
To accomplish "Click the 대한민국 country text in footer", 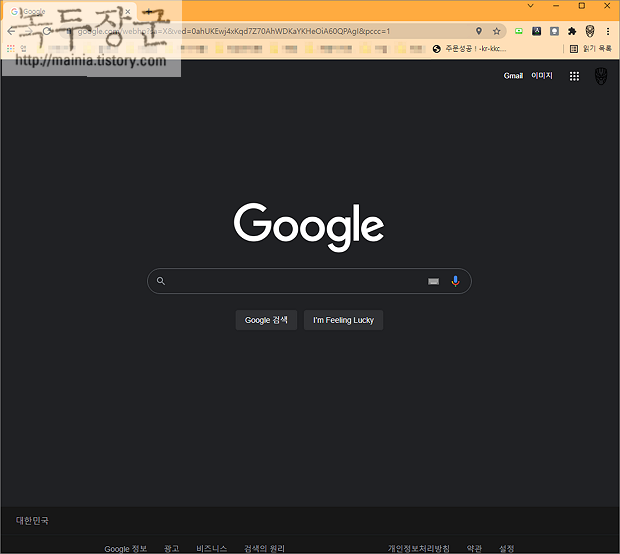I will [x=32, y=521].
